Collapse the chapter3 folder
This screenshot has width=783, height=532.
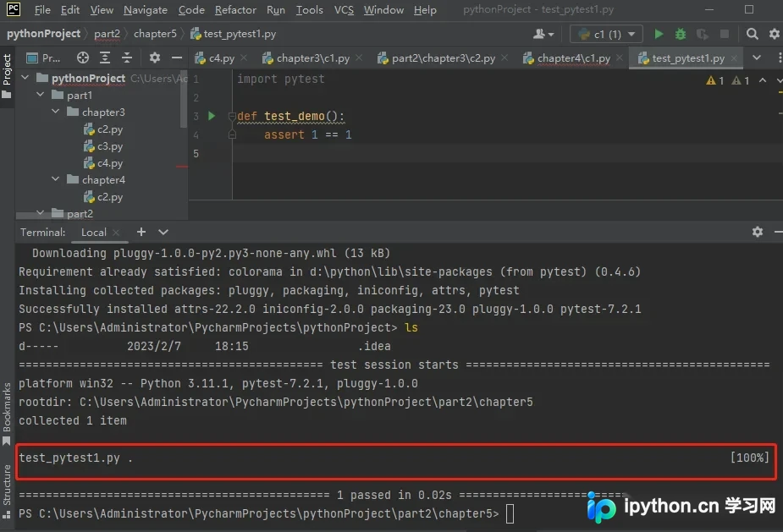click(55, 112)
